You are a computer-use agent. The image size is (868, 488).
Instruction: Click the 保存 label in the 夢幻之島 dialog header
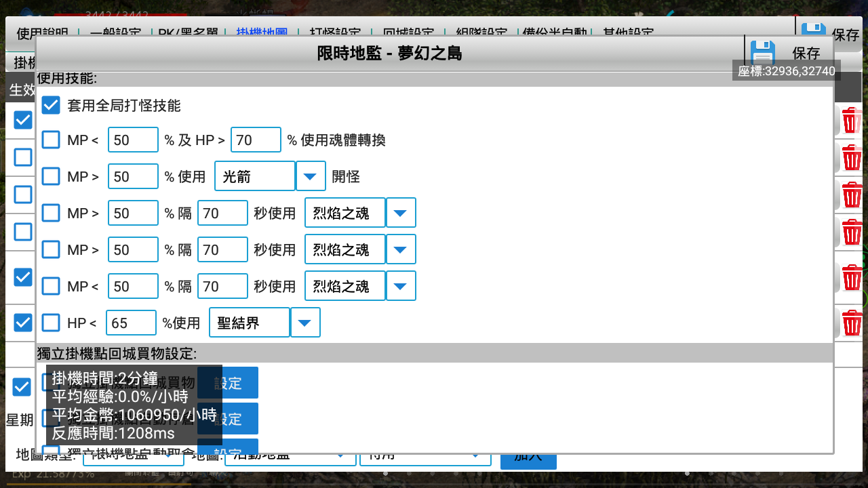(x=806, y=54)
